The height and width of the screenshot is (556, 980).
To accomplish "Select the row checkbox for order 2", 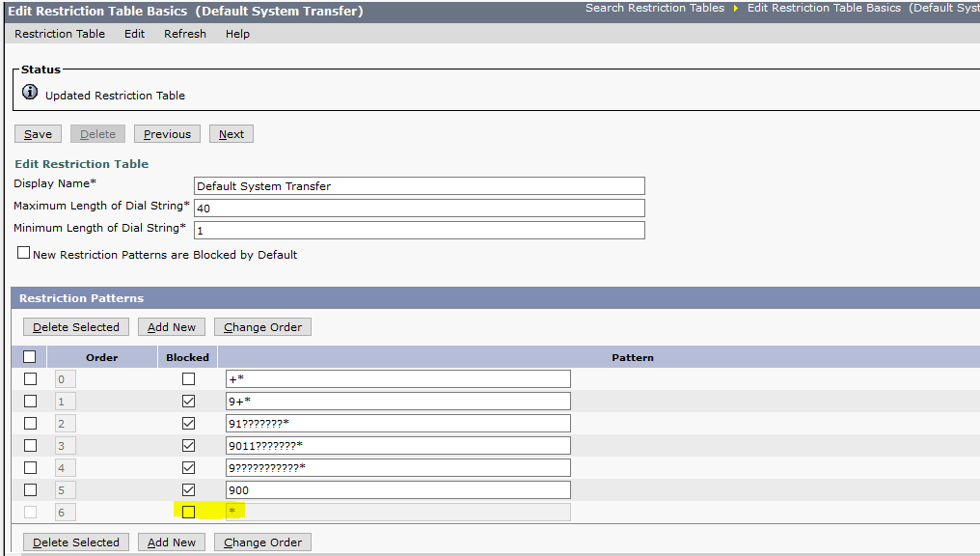I will (x=30, y=423).
